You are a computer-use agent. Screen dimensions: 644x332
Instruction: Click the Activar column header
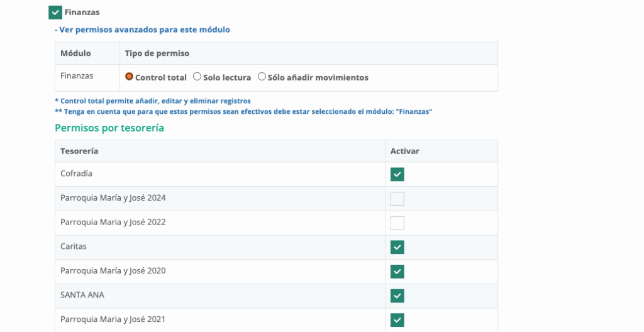(x=404, y=151)
